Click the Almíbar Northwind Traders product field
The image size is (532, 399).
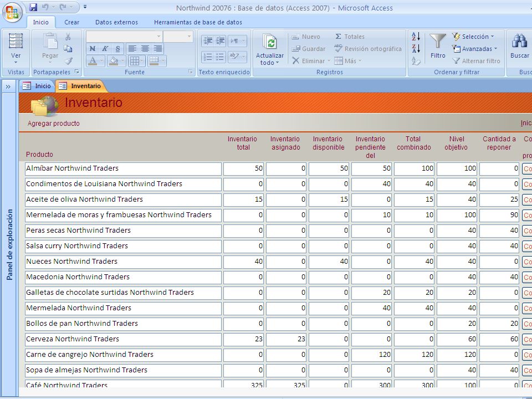point(123,168)
